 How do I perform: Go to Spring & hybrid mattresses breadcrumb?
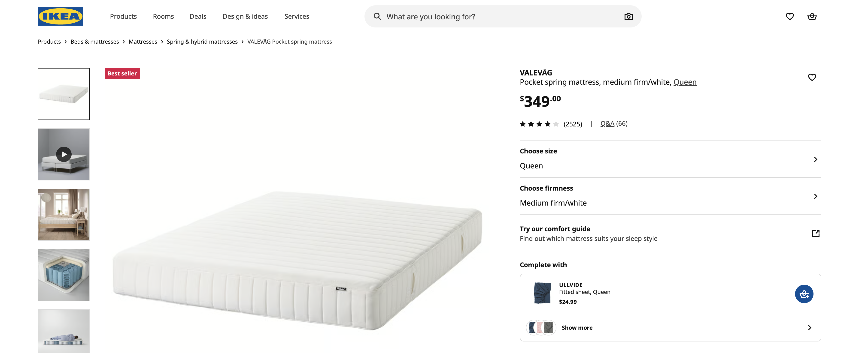202,42
